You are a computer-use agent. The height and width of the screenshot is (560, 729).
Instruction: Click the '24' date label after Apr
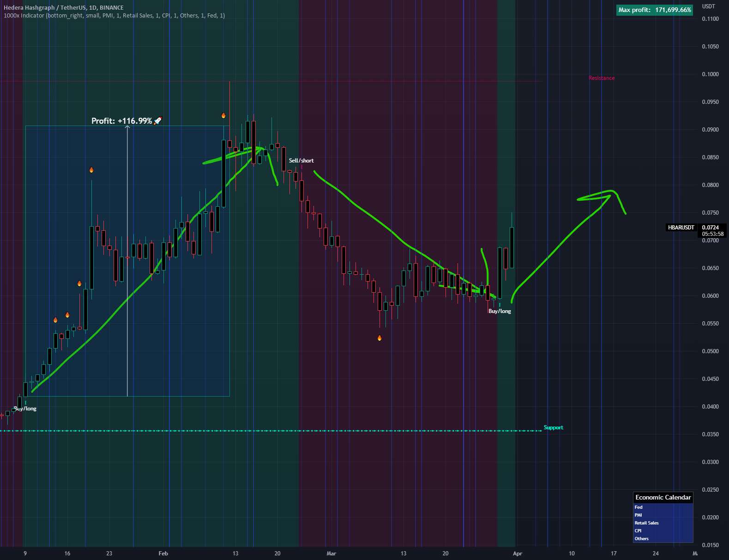656,554
